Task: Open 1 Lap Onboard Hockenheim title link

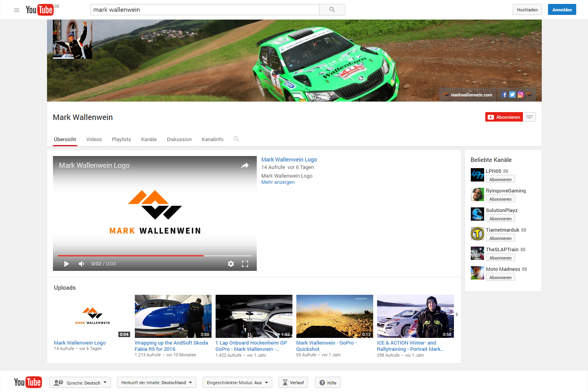Action: tap(251, 346)
